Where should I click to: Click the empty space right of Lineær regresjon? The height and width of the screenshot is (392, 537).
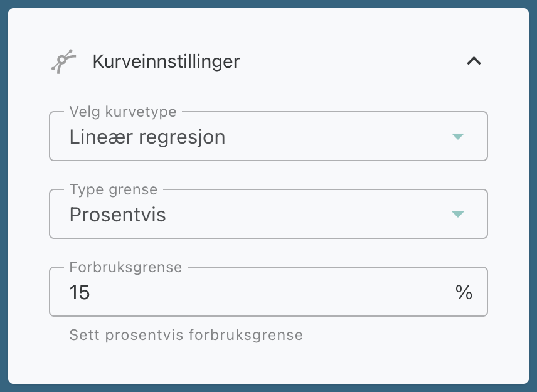click(x=339, y=137)
